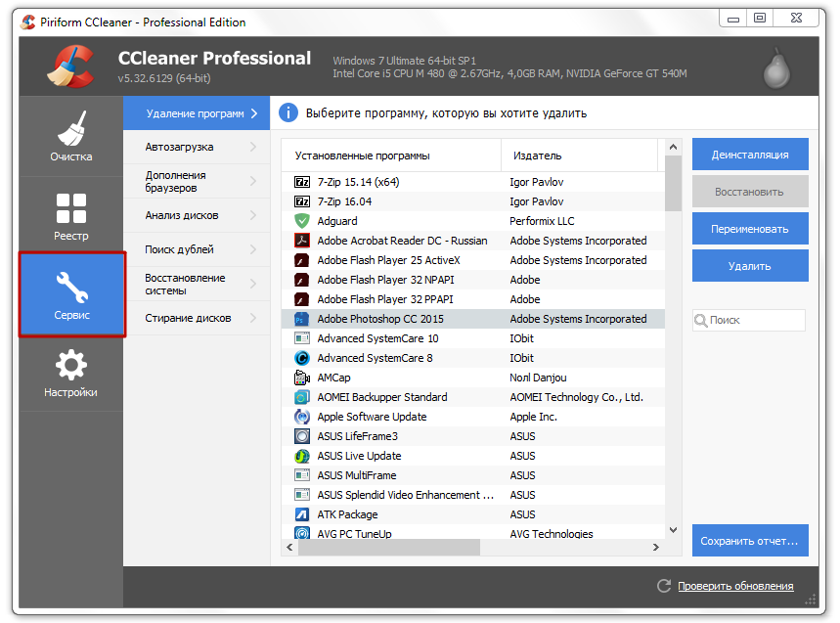Click the Восстановить button
The height and width of the screenshot is (623, 840).
(750, 192)
